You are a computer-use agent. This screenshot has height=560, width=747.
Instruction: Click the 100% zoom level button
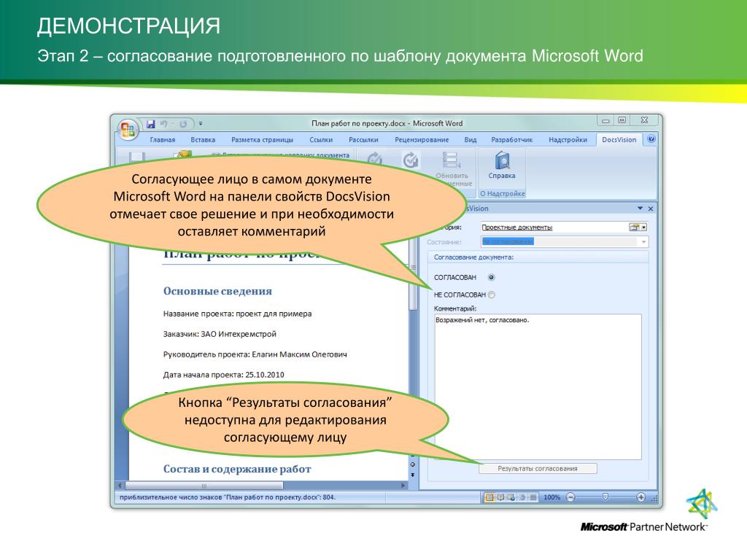(551, 497)
